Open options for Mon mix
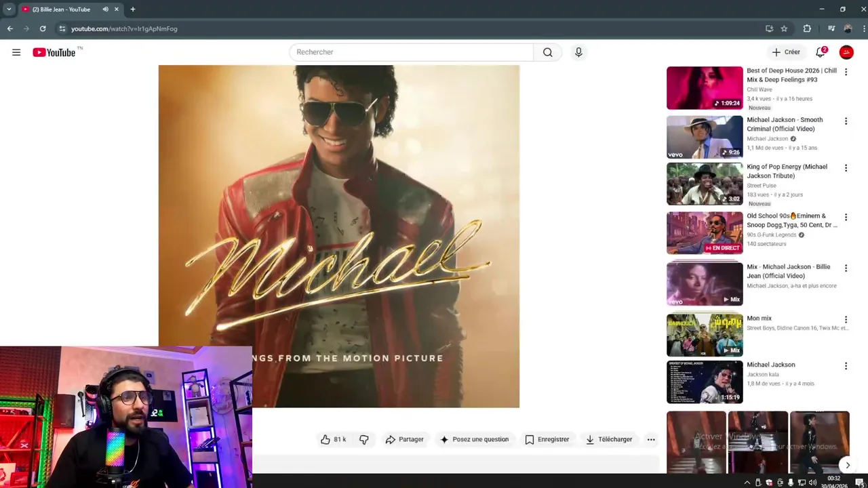 pos(846,319)
